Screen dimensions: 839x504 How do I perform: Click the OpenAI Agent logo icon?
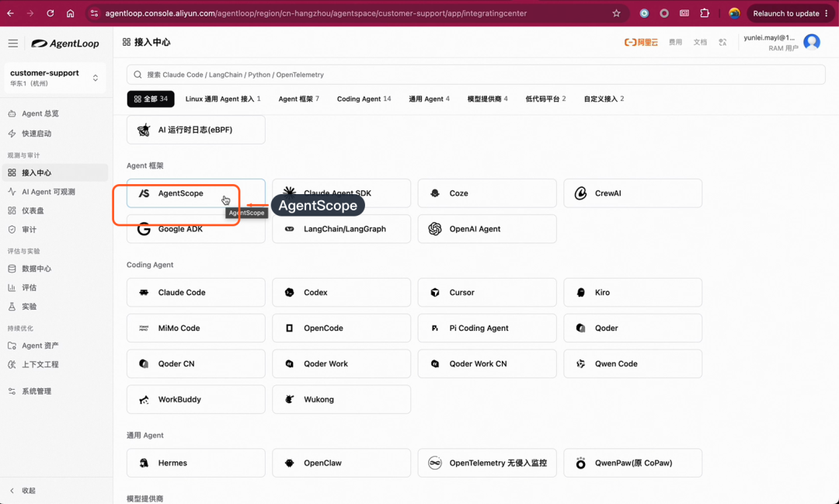click(435, 229)
